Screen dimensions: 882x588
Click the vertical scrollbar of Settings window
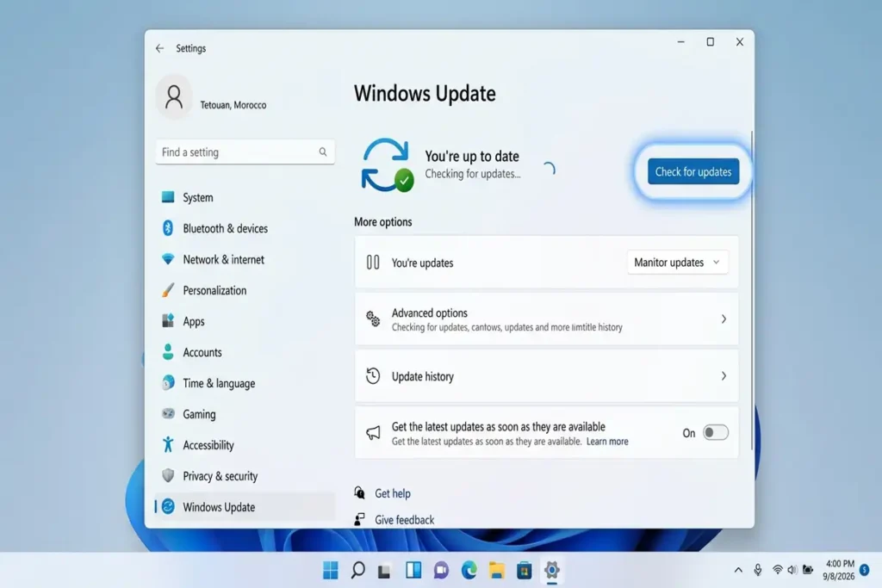pyautogui.click(x=751, y=290)
